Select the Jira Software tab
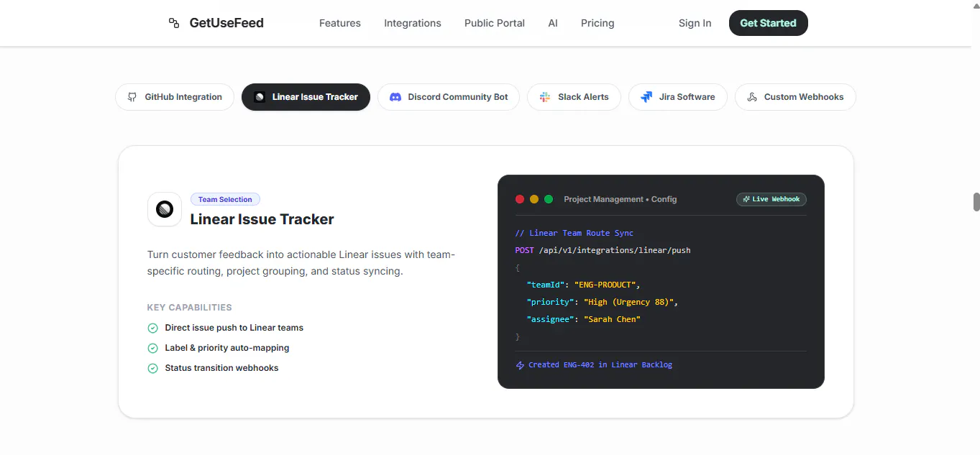 click(678, 97)
